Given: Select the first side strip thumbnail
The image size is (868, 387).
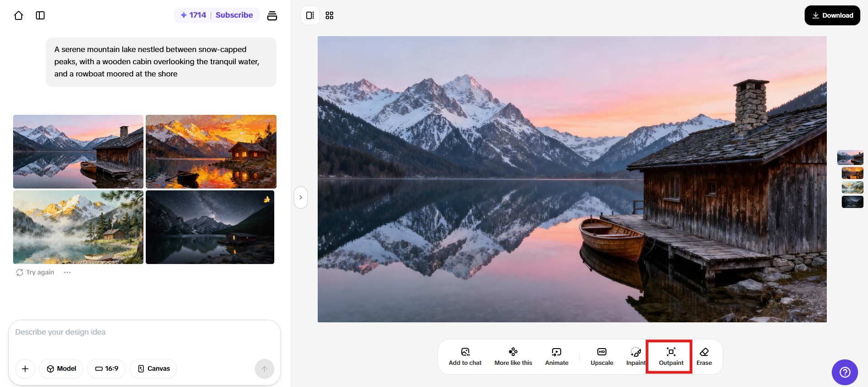Looking at the screenshot, I should pos(850,158).
